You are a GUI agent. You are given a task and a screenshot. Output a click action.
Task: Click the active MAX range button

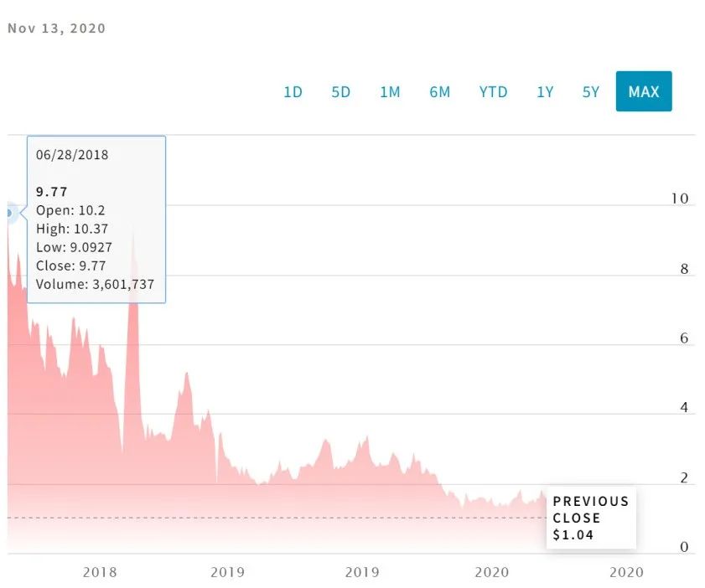pyautogui.click(x=644, y=91)
